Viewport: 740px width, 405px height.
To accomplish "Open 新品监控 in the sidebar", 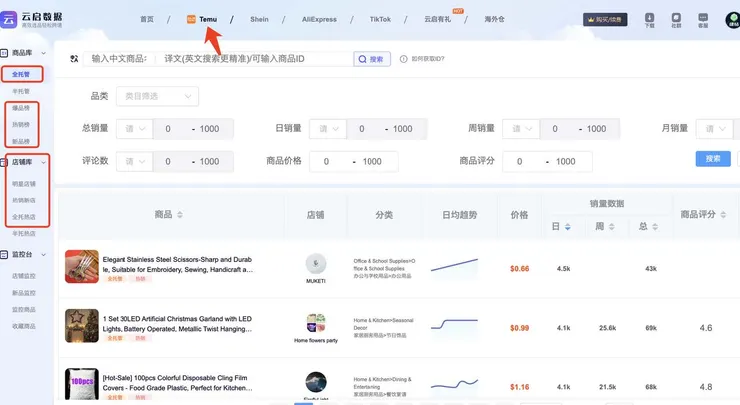I will (x=24, y=293).
